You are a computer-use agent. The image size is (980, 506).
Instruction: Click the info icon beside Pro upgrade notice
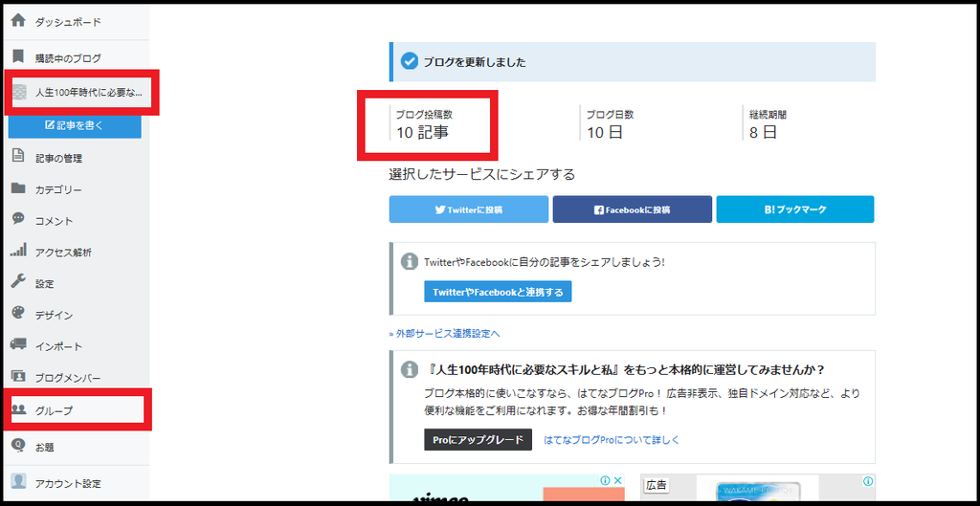(x=409, y=368)
